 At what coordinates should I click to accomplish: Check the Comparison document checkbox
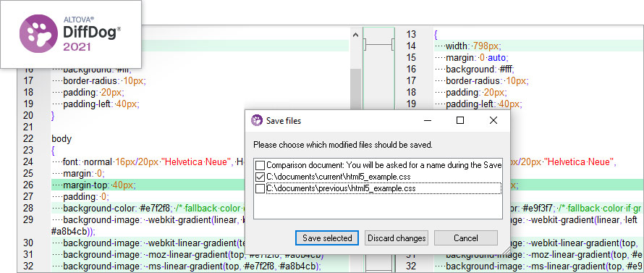click(x=260, y=165)
